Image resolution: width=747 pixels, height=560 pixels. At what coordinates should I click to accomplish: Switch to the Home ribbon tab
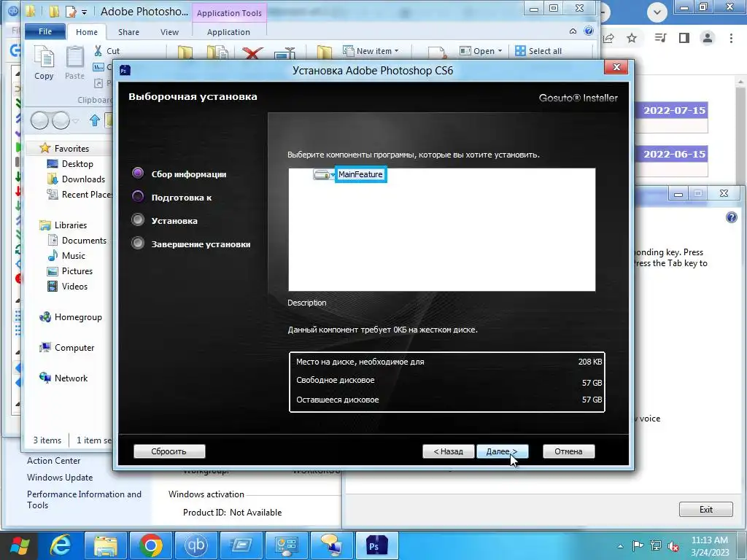[87, 32]
